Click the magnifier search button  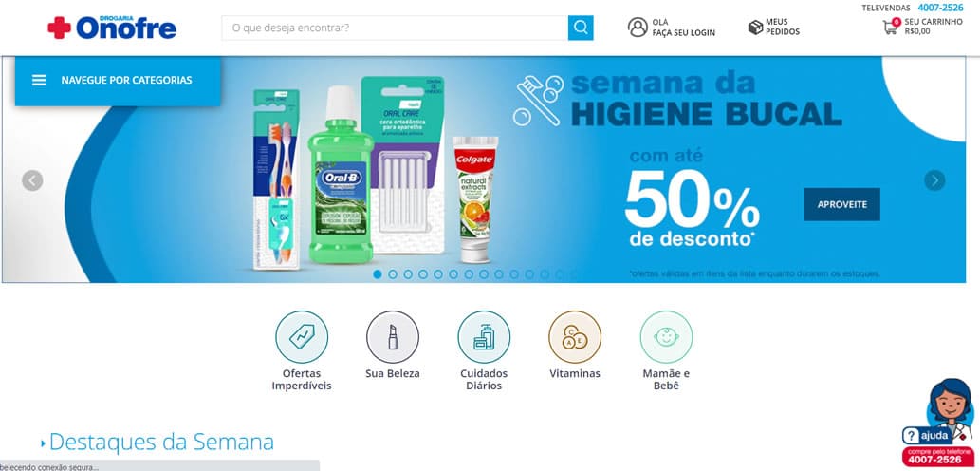pos(581,28)
